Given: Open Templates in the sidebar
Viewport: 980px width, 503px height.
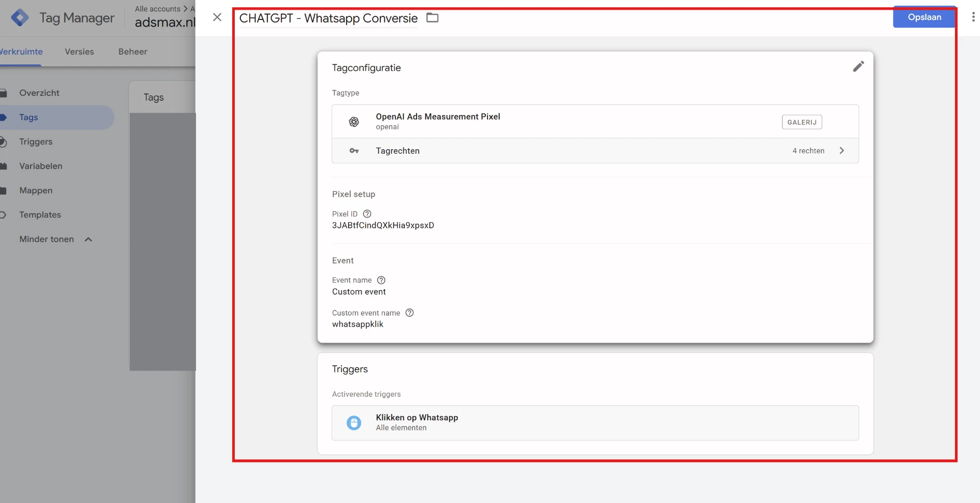Looking at the screenshot, I should (x=40, y=215).
